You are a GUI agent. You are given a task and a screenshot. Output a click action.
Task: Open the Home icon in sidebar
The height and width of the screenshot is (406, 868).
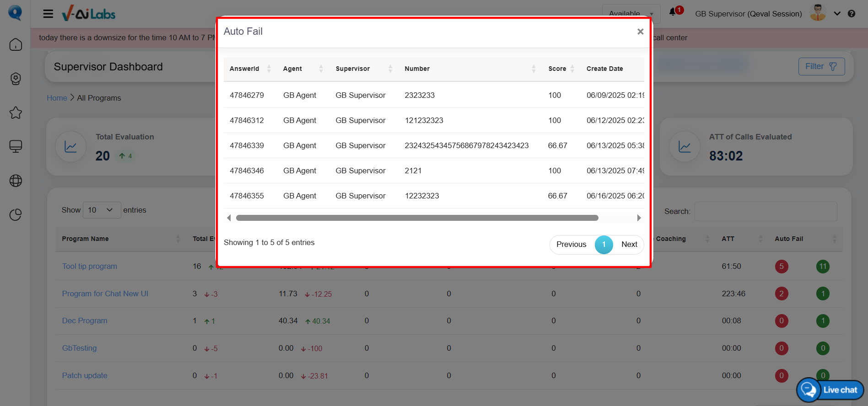click(x=16, y=44)
